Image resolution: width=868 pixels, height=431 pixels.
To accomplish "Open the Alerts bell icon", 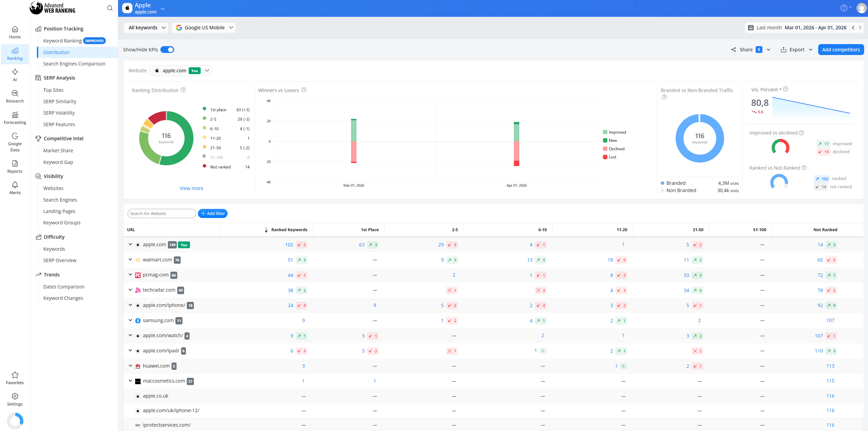I will [15, 188].
